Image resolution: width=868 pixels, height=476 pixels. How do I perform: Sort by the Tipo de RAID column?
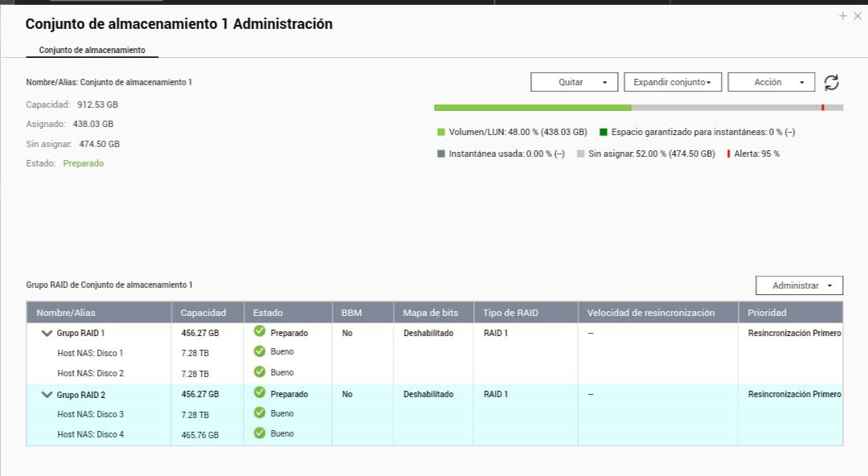510,313
